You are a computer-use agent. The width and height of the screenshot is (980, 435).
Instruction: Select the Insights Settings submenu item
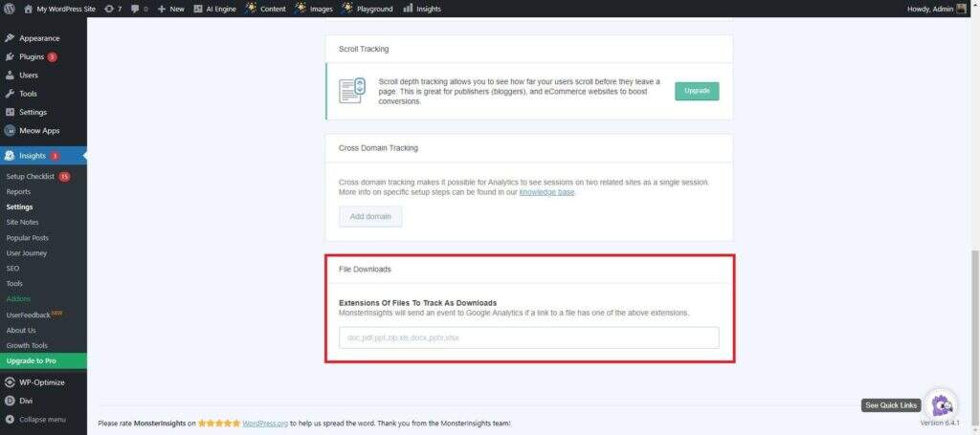click(x=19, y=207)
